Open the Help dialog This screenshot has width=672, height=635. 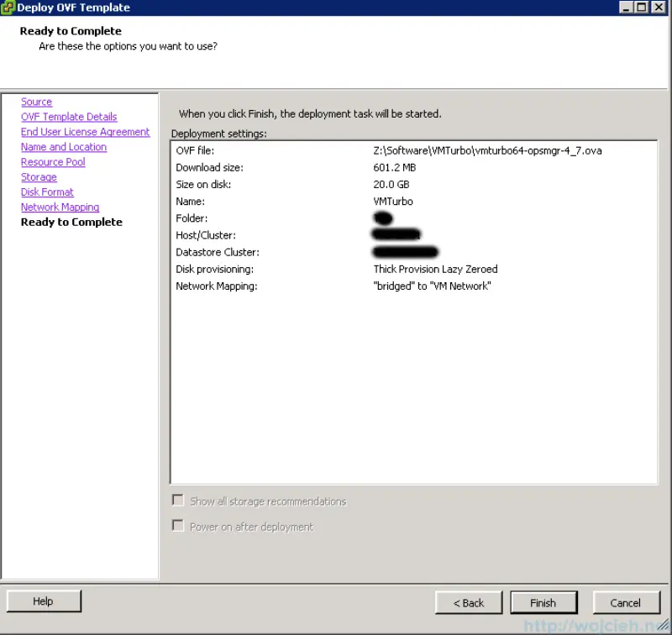tap(43, 601)
